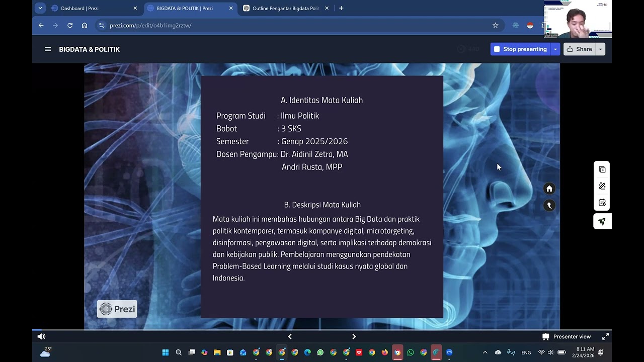
Task: Advance to next slide with right arrow
Action: coord(354,336)
